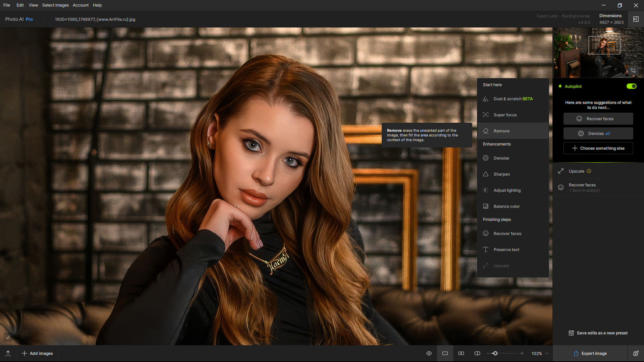Open the Select images menu
The height and width of the screenshot is (362, 644).
click(55, 5)
